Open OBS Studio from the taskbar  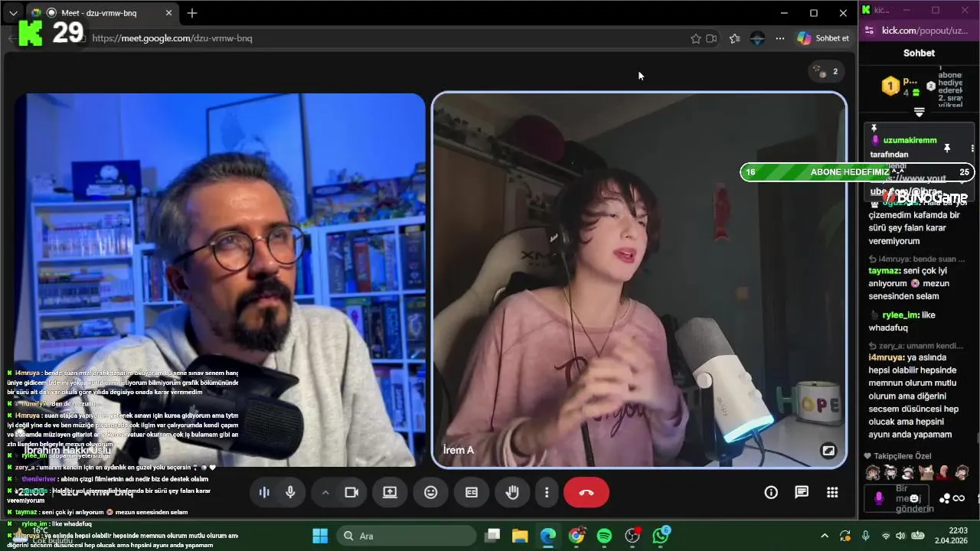[632, 536]
